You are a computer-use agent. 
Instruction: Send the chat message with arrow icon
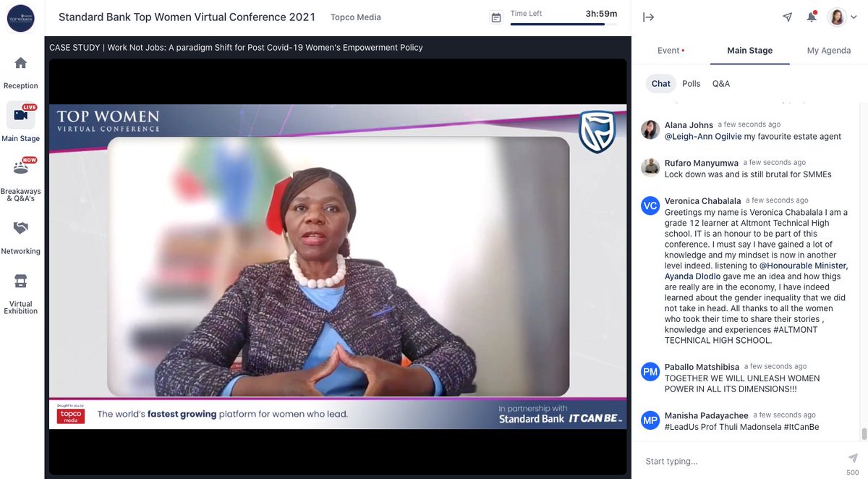tap(853, 458)
